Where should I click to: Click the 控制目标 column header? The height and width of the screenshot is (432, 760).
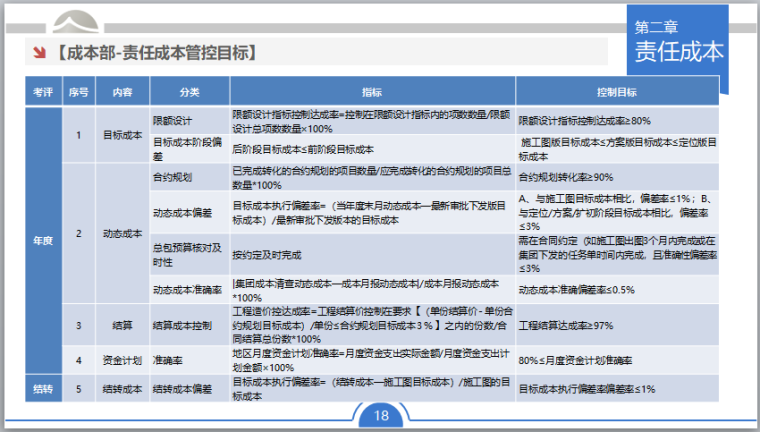tap(616, 92)
